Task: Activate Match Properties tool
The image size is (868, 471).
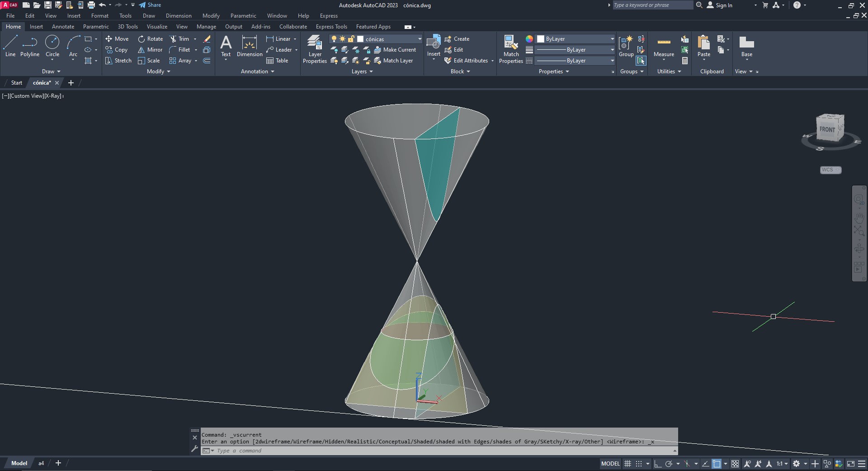Action: pyautogui.click(x=511, y=49)
